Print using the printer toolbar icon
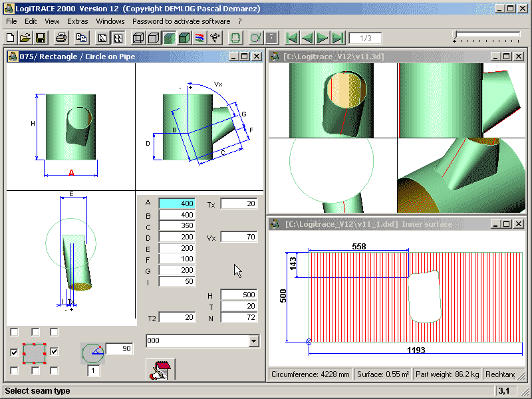Image resolution: width=532 pixels, height=399 pixels. point(61,38)
